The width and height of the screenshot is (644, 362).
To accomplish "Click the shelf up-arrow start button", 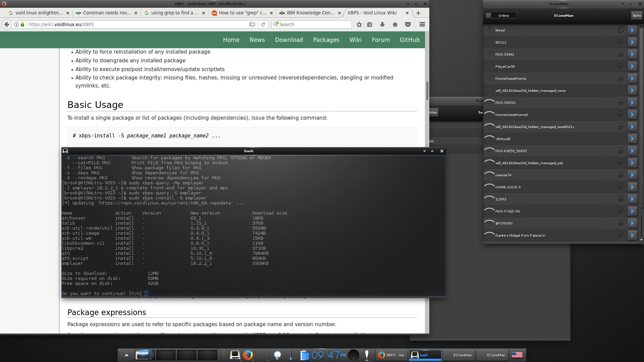I will coord(126,355).
